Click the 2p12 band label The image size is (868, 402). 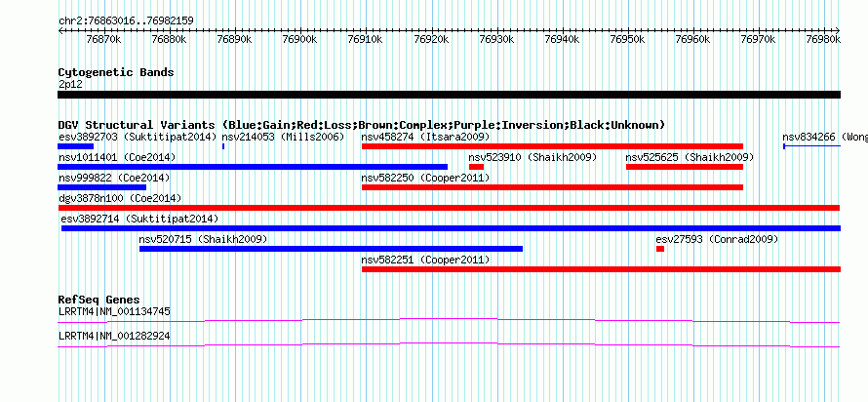coord(70,85)
